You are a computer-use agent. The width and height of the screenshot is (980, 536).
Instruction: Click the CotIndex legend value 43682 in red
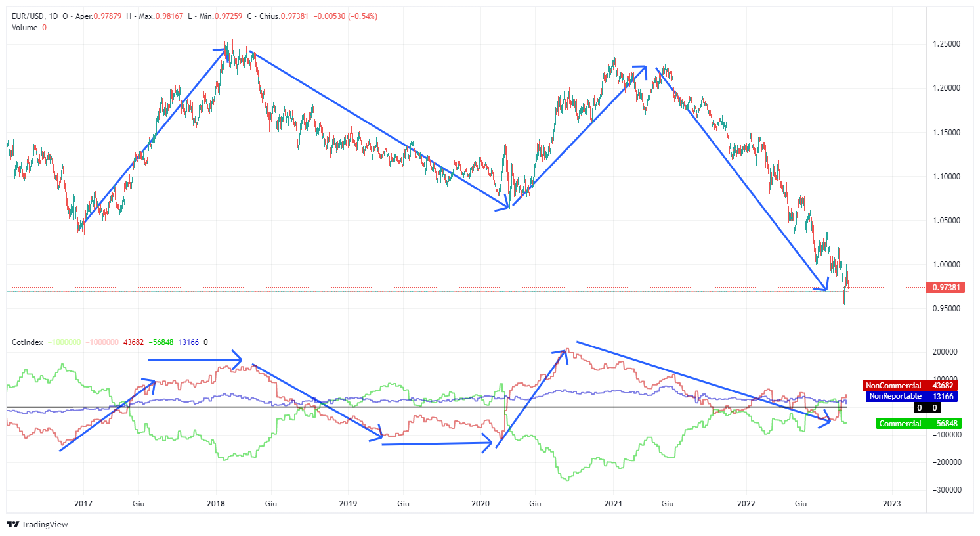[133, 342]
